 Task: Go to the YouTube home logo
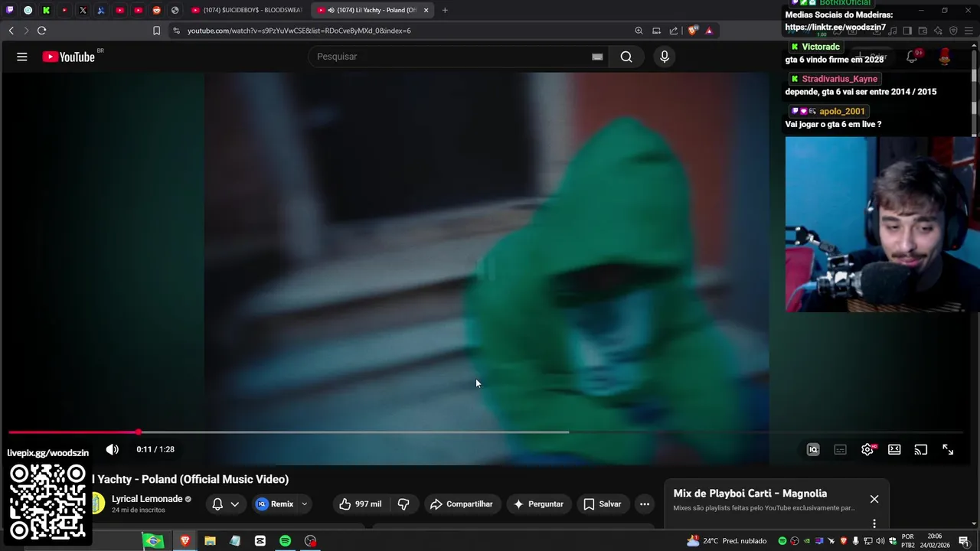point(70,57)
